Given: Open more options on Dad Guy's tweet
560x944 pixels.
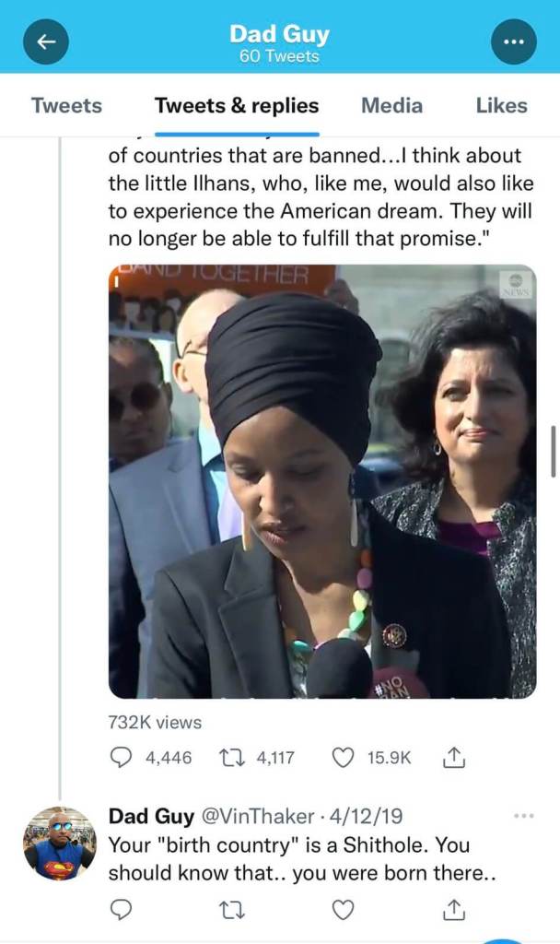Looking at the screenshot, I should (524, 816).
